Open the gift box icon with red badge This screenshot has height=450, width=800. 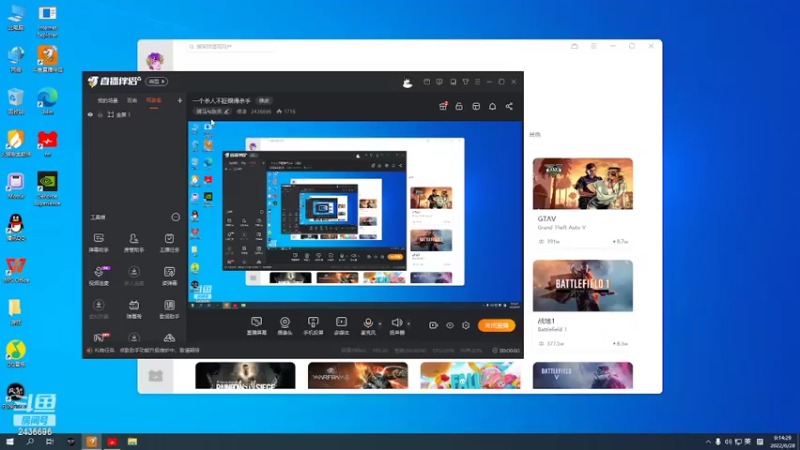[x=443, y=106]
